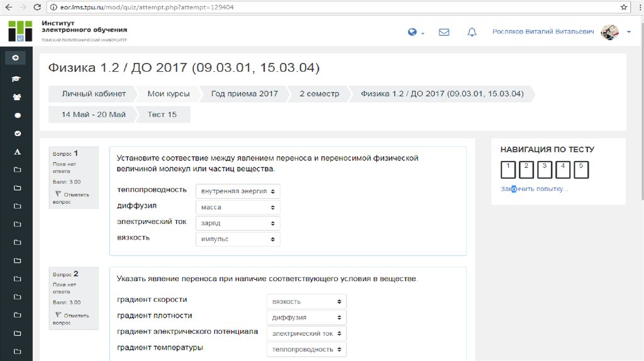Click the question 1 text Установите соотвествие
Viewport: 644px width, 361px height.
267,164
